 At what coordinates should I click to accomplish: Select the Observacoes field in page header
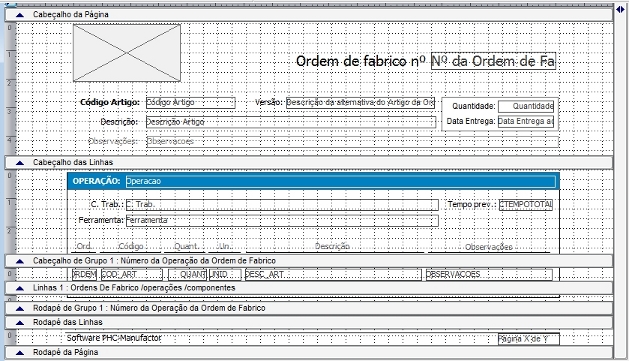click(352, 142)
